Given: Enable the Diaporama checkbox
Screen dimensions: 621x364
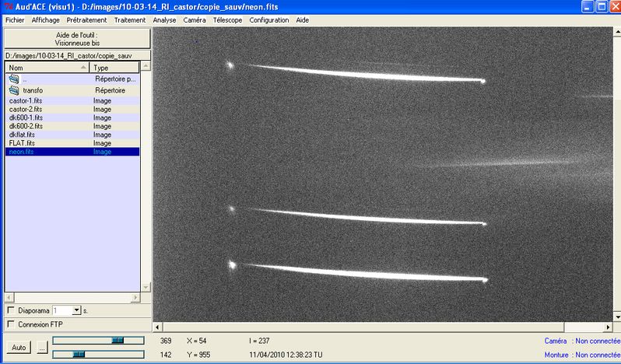Looking at the screenshot, I should [11, 310].
